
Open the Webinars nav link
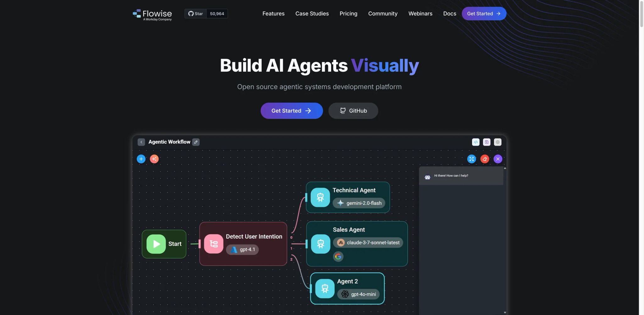click(x=420, y=14)
